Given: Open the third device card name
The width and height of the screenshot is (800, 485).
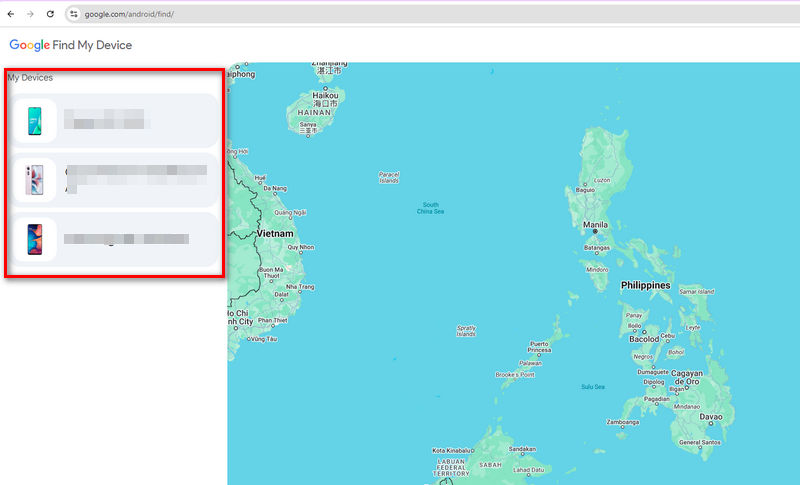Looking at the screenshot, I should coord(127,239).
